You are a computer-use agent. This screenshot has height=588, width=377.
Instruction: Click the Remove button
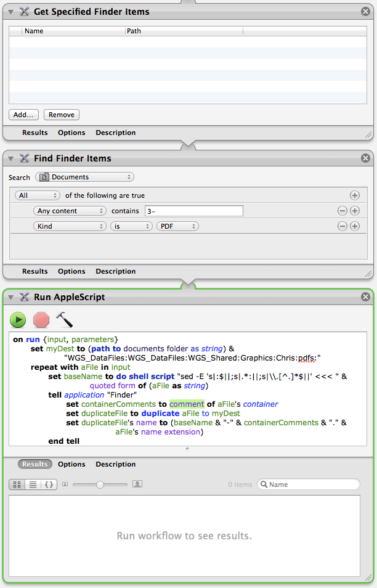[x=62, y=115]
